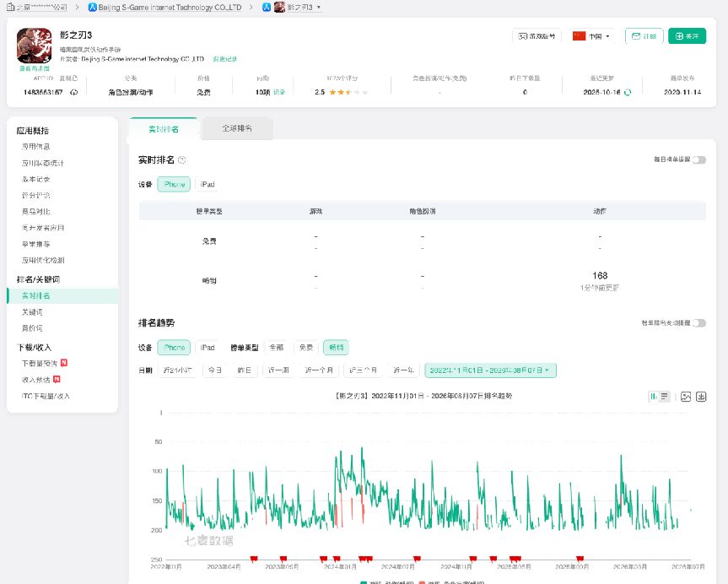Open 评分评论 in sidebar

click(35, 195)
